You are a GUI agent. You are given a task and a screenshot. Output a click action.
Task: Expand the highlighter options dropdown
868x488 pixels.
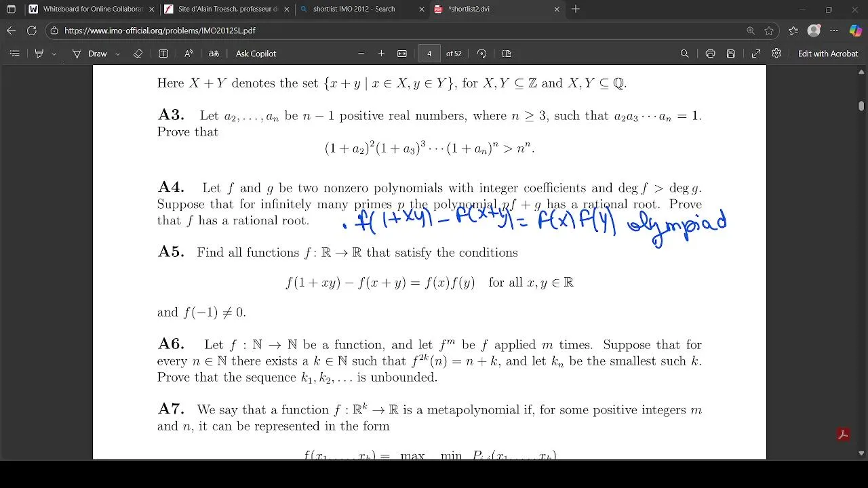pos(54,54)
